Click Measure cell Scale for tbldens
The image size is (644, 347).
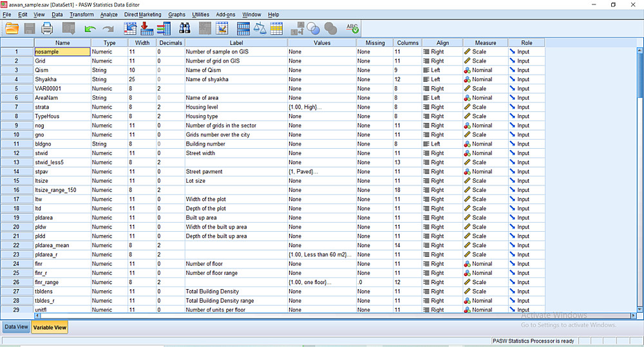[x=486, y=291]
